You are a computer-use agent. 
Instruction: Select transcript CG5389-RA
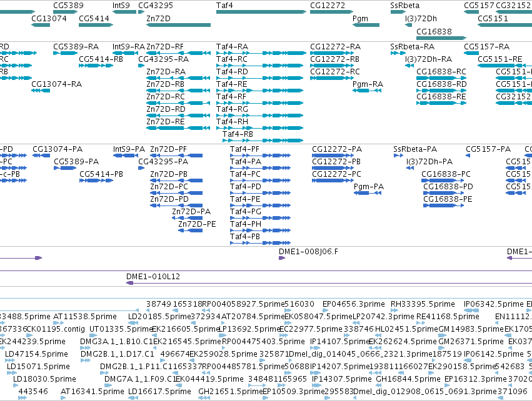[x=66, y=53]
